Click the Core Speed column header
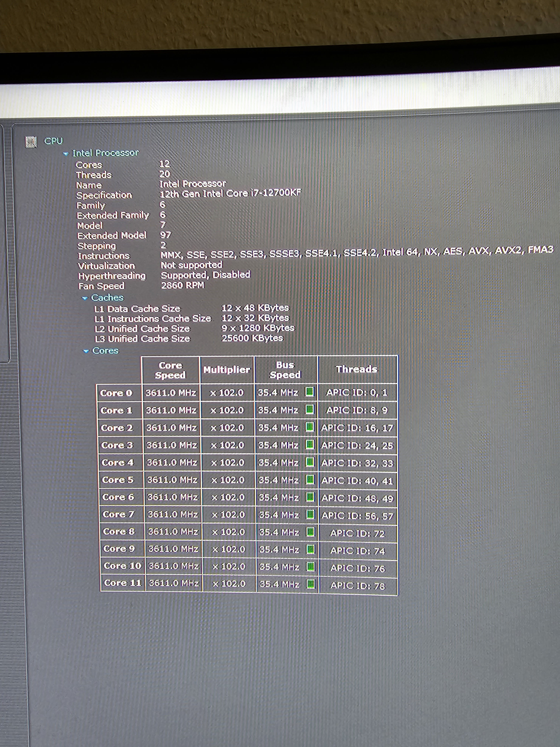Screen dimensions: 560x747 [x=170, y=370]
